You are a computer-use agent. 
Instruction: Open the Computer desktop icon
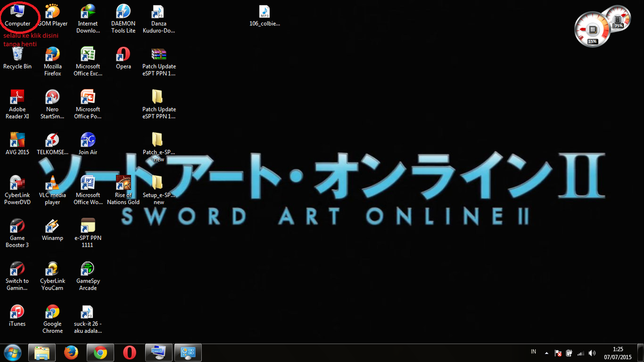(18, 15)
